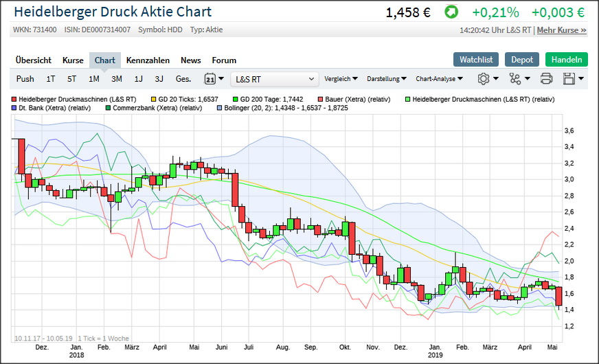Click yellow swatch of GD 20 Ticks legend

(154, 100)
